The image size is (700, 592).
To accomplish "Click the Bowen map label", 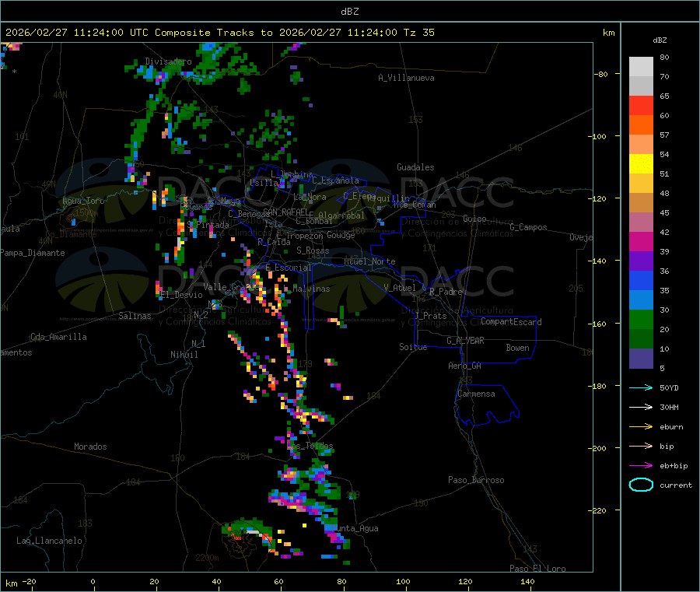I will tap(517, 348).
